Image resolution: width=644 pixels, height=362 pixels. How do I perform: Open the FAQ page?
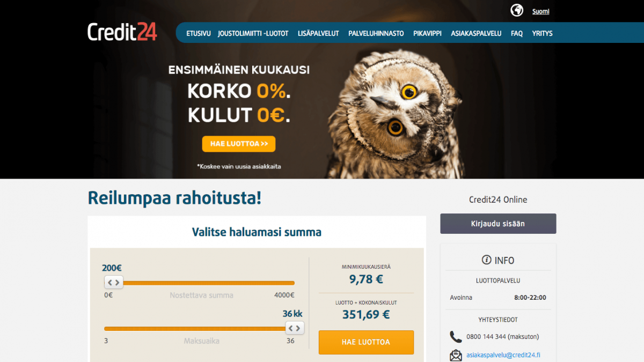[x=517, y=33]
